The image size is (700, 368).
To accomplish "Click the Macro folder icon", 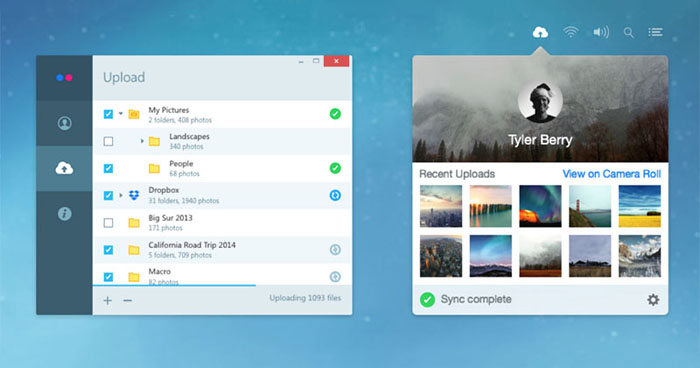I will 134,277.
